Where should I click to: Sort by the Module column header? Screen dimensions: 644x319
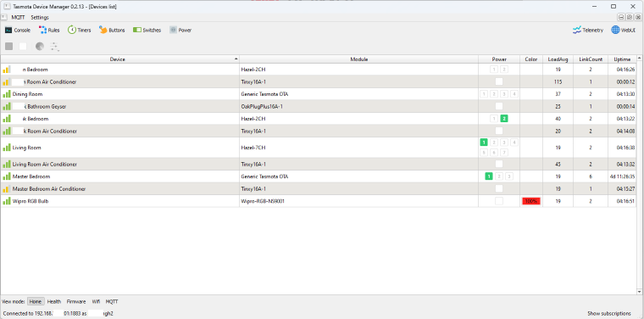pyautogui.click(x=359, y=59)
